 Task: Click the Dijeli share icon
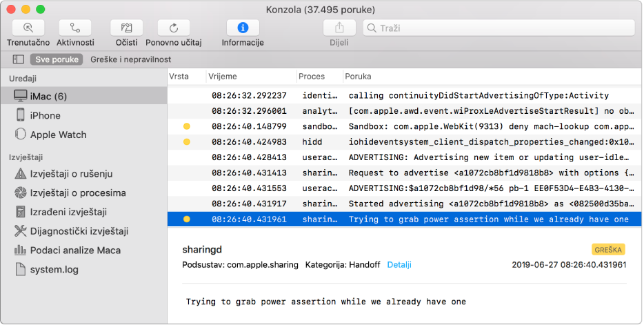tap(339, 28)
